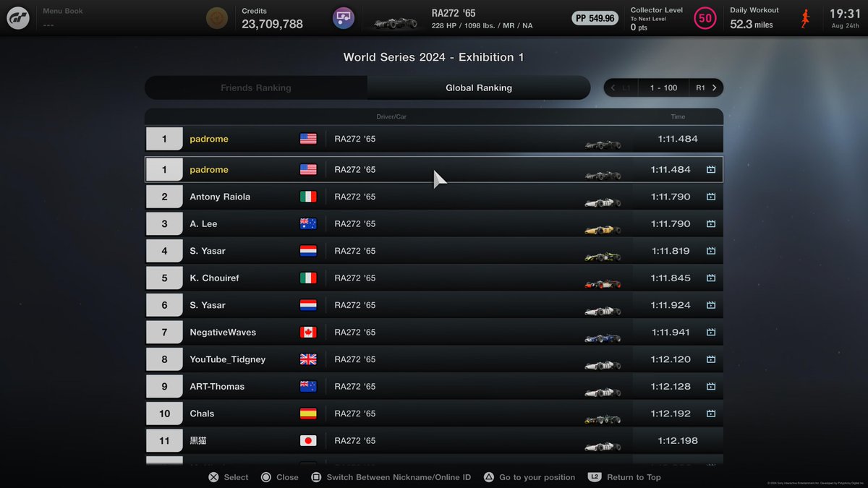Click the Credits 23,709,788 value

pos(272,24)
